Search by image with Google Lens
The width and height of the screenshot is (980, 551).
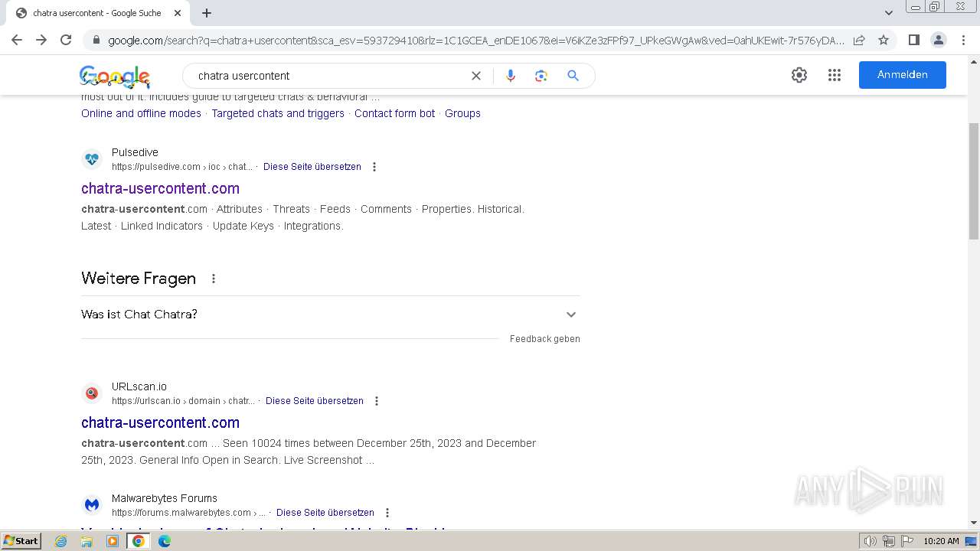pos(541,76)
